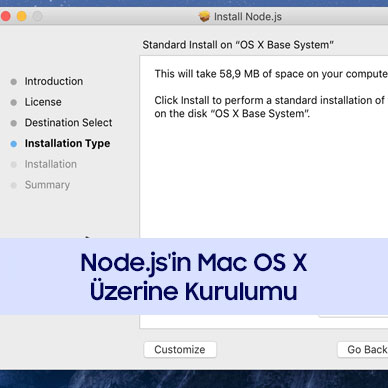Click the 'on the disk "OS X Base System"' line
Viewport: 388px width, 388px height.
pos(232,114)
